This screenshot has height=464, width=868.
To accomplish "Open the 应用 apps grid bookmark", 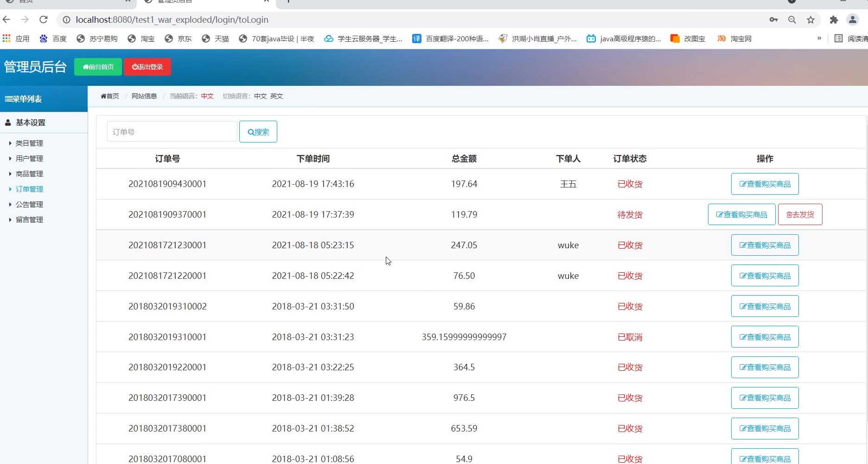I will (x=16, y=39).
